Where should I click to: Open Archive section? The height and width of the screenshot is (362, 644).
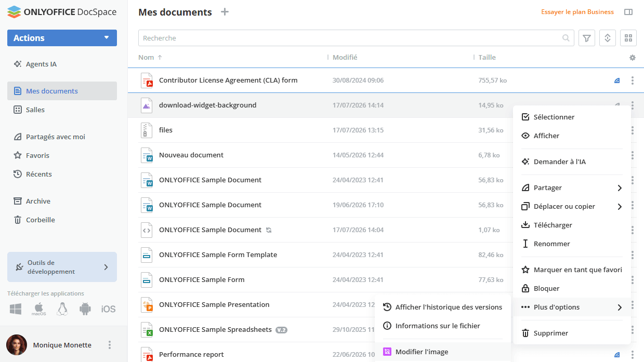pos(62,201)
